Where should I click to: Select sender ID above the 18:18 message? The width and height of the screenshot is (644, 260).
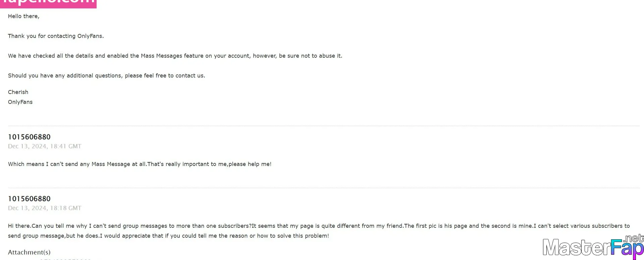point(29,199)
